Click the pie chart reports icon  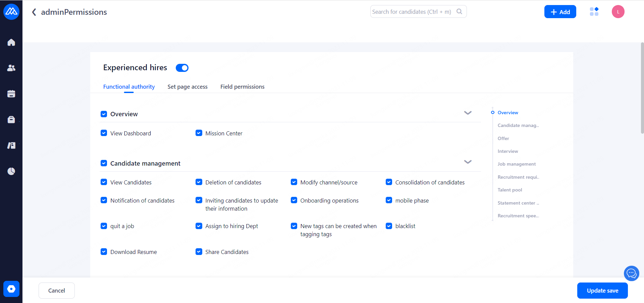(x=11, y=171)
